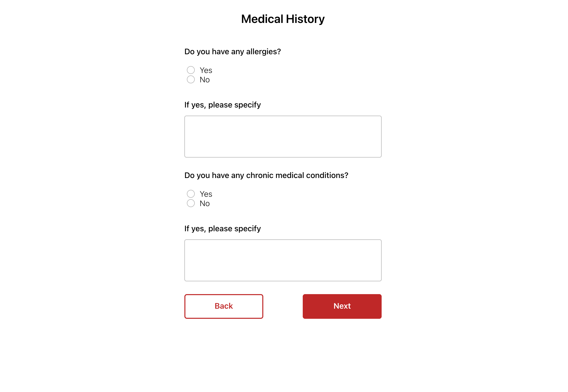
Task: Click the chronic medical conditions question text
Action: click(266, 175)
